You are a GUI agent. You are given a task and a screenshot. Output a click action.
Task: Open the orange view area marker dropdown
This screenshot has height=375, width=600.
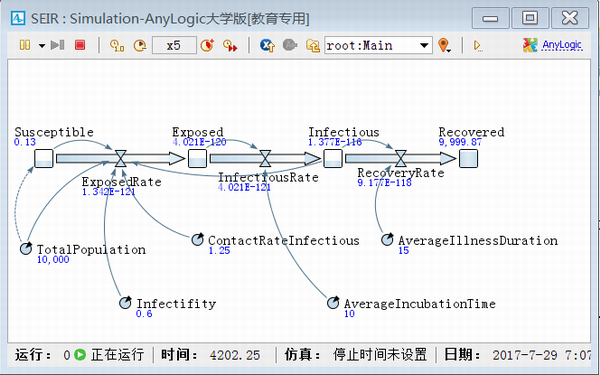pos(444,46)
